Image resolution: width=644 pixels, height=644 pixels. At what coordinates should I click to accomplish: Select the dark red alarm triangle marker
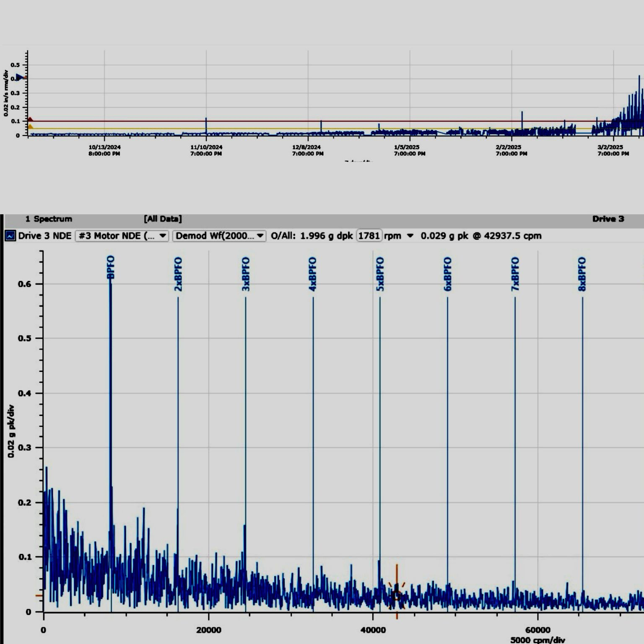30,120
